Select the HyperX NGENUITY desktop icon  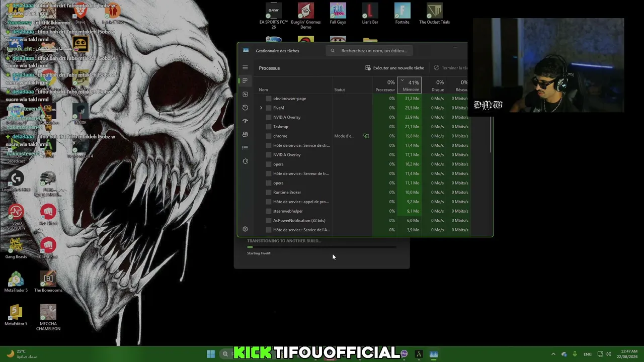(16, 217)
